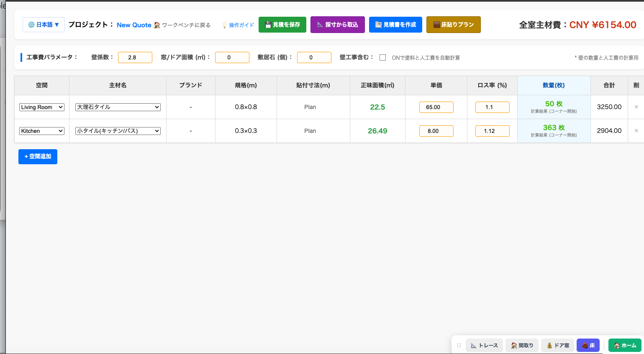This screenshot has width=644, height=354.
Task: Save the quote with 見積を保存
Action: [x=282, y=25]
